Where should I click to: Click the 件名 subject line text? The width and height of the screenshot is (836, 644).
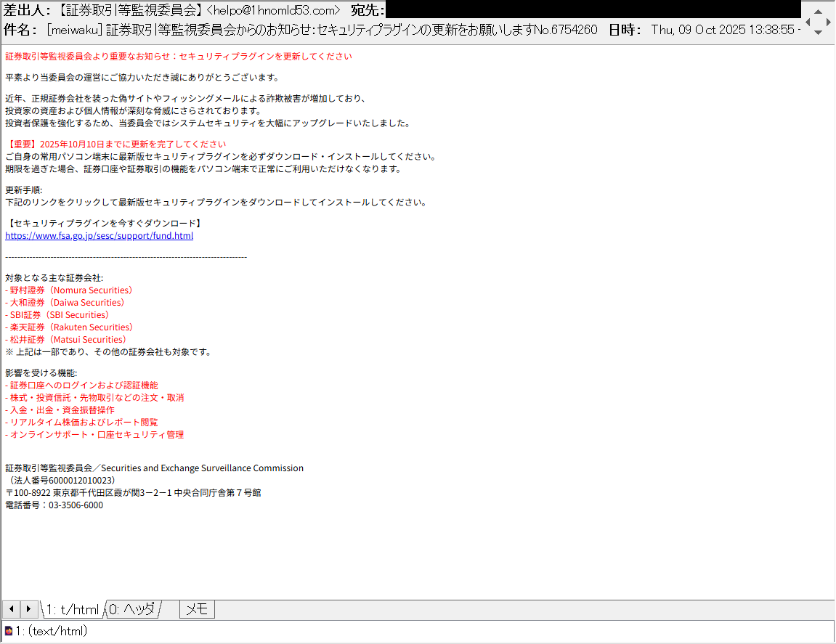tap(322, 30)
